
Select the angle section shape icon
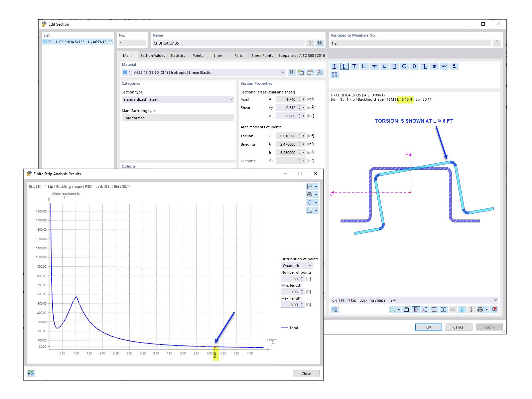click(384, 66)
